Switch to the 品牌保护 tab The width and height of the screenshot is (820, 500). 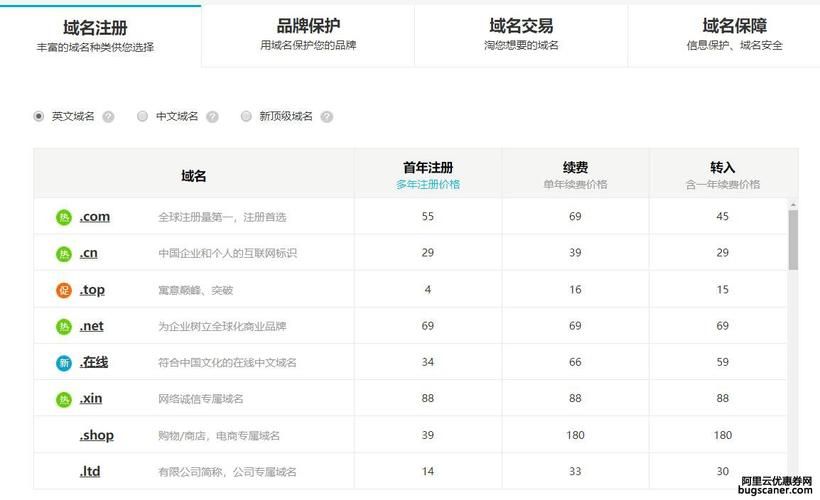click(308, 36)
